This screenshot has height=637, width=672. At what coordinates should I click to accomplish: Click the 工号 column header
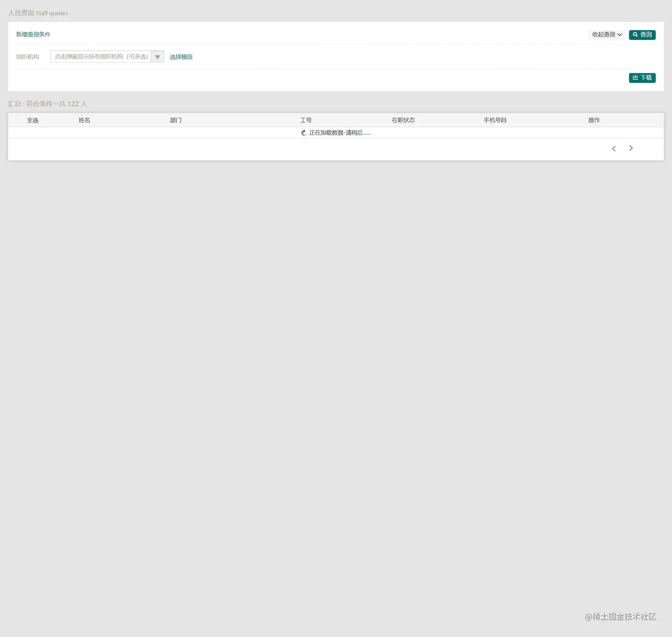pos(306,120)
